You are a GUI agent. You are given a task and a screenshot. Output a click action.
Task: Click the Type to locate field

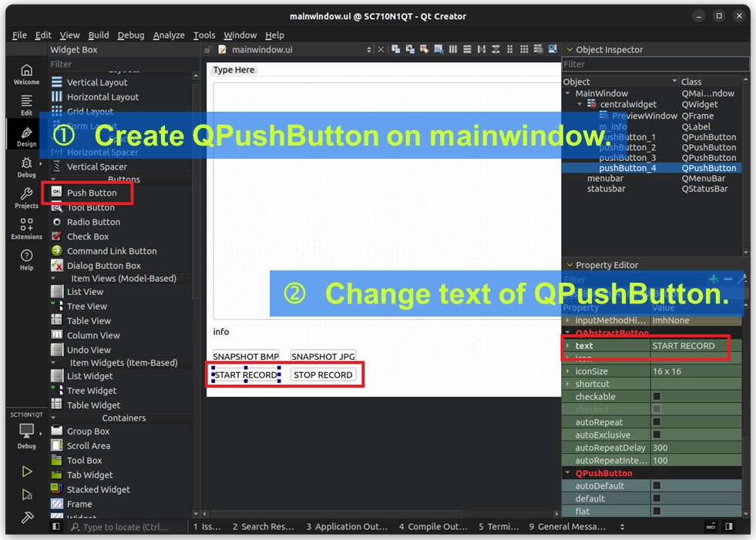[126, 526]
